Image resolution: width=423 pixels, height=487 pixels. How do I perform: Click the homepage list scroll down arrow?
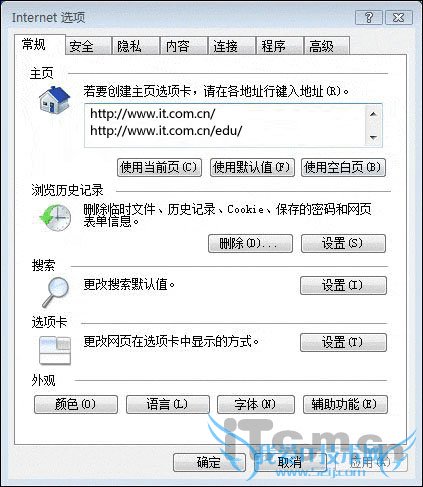(x=373, y=137)
